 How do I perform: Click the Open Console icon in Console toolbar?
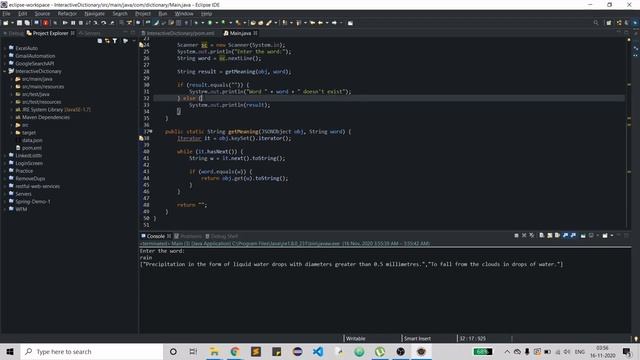605,236
